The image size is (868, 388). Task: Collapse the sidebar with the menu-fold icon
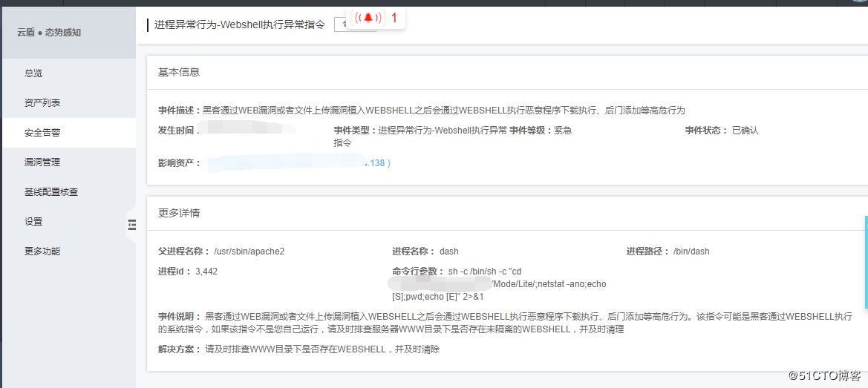click(131, 224)
